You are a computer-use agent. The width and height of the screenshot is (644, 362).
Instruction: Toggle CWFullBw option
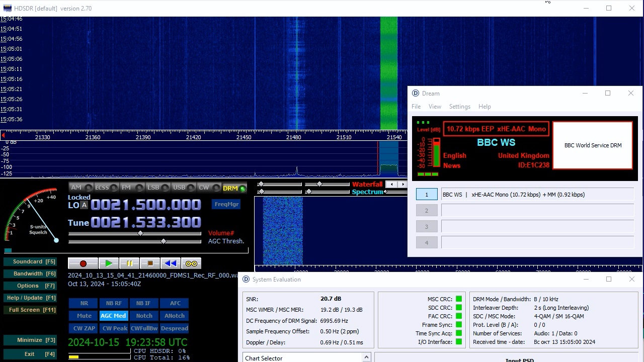tap(144, 328)
